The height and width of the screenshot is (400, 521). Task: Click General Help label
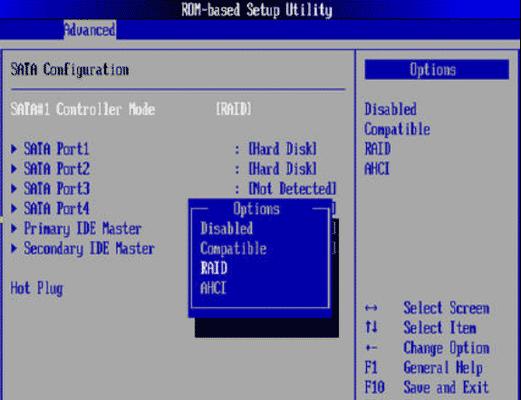(x=443, y=368)
